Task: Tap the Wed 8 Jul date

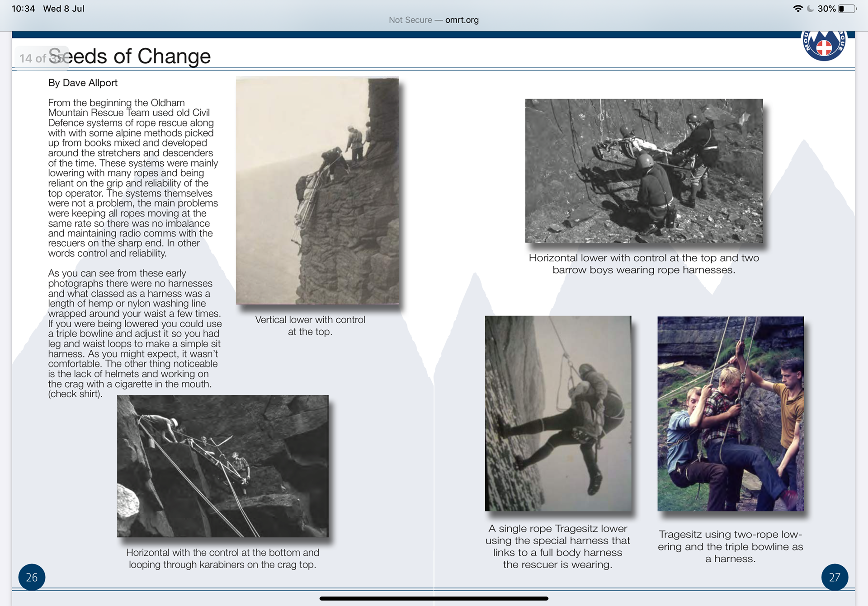Action: click(64, 9)
